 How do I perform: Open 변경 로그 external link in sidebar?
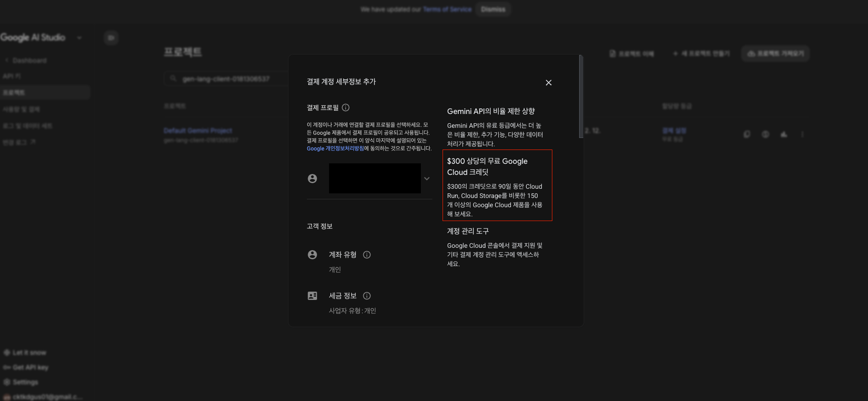(x=19, y=142)
